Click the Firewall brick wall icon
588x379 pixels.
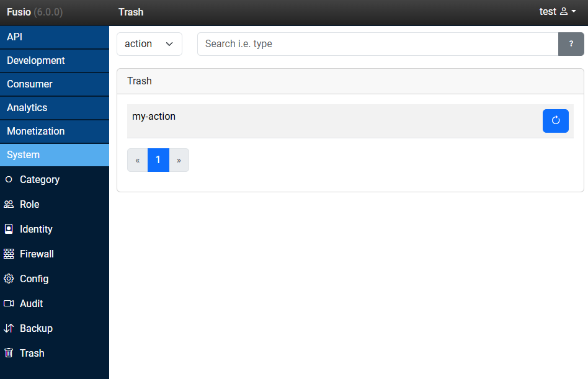tap(9, 254)
